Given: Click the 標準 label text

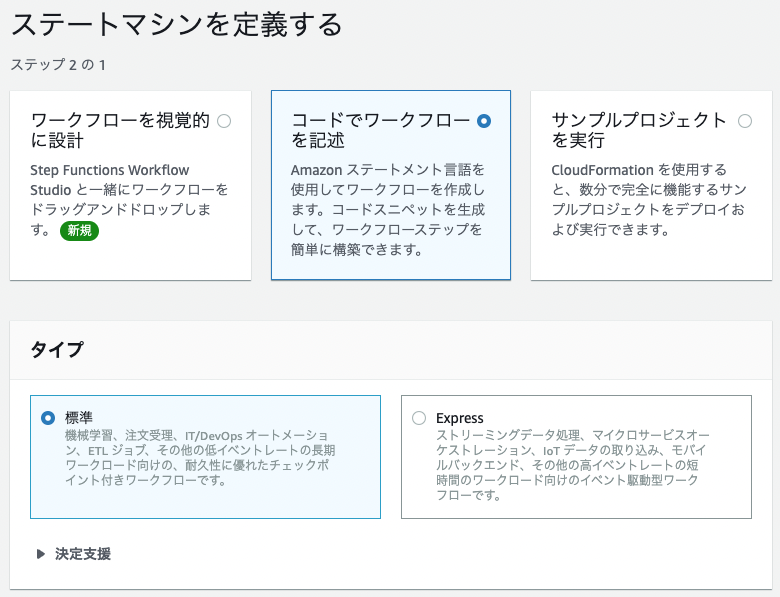Looking at the screenshot, I should 79,417.
